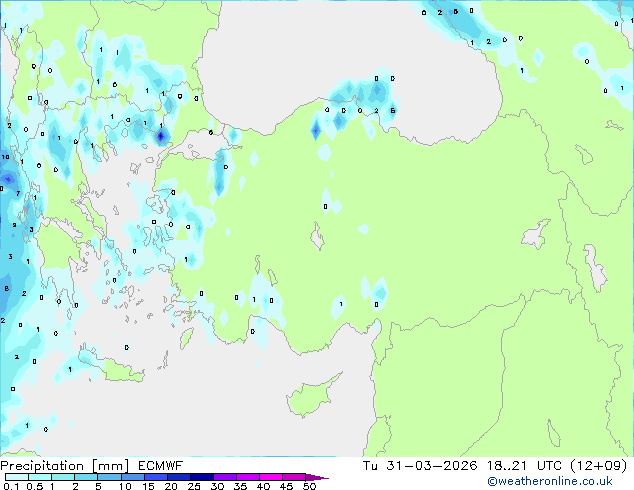
Task: Click the 'ECMWF' model label
Action: (x=161, y=466)
